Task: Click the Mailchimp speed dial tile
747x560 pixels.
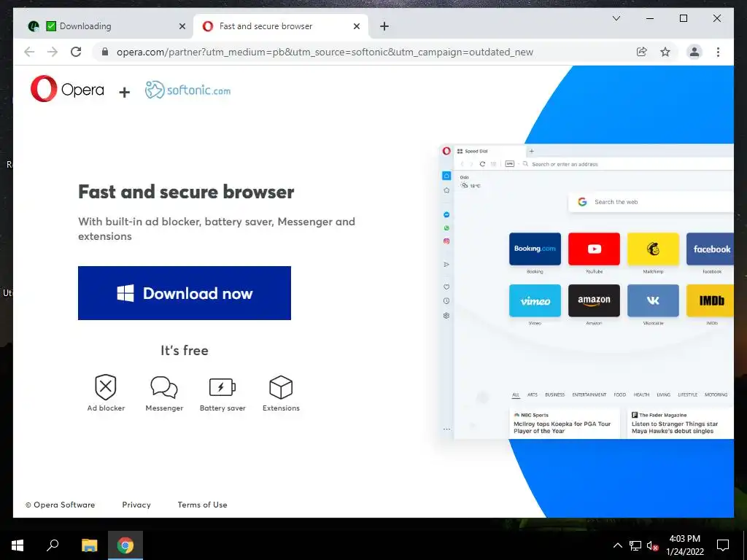Action: point(653,249)
